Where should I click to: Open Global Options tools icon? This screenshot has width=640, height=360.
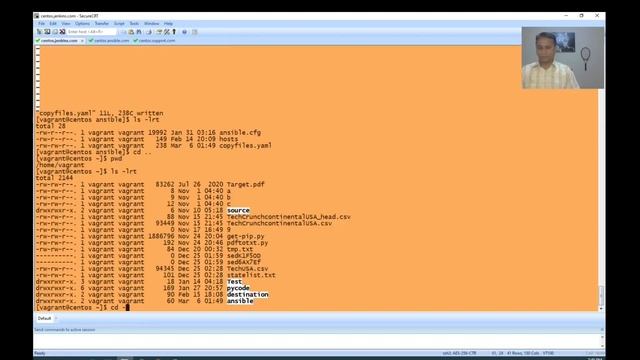[x=167, y=31]
